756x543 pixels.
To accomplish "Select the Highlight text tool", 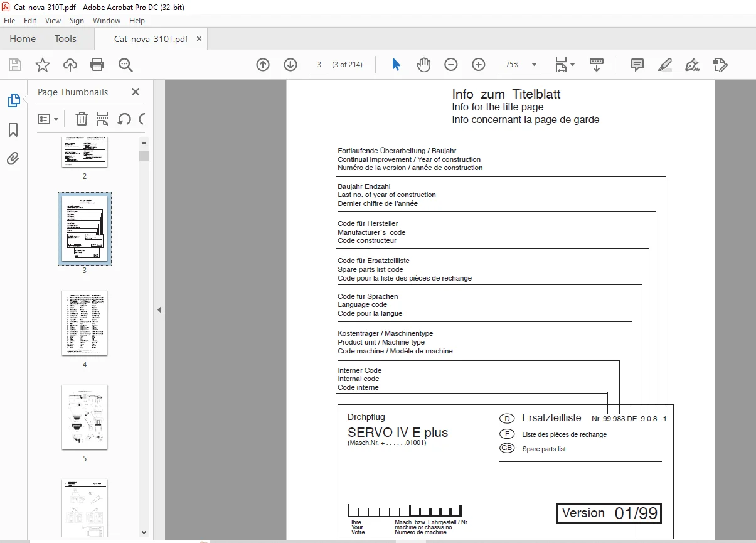I will [665, 65].
